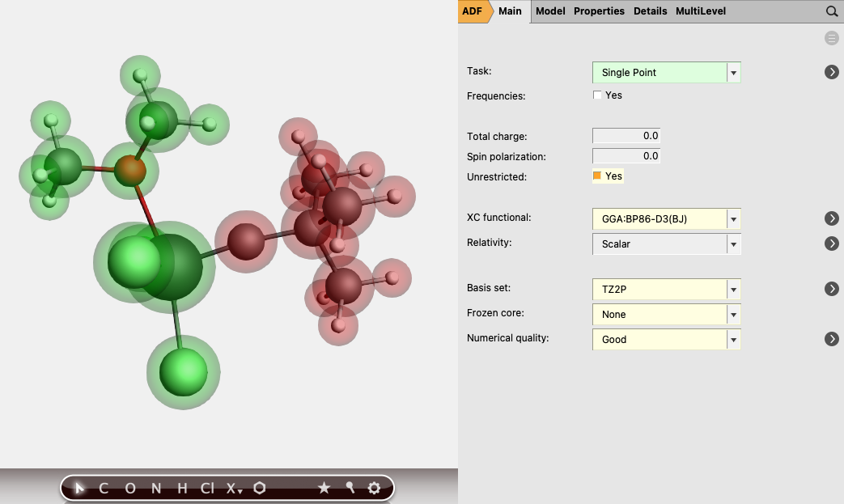Choose the Oxygen atom tool

tap(130, 488)
